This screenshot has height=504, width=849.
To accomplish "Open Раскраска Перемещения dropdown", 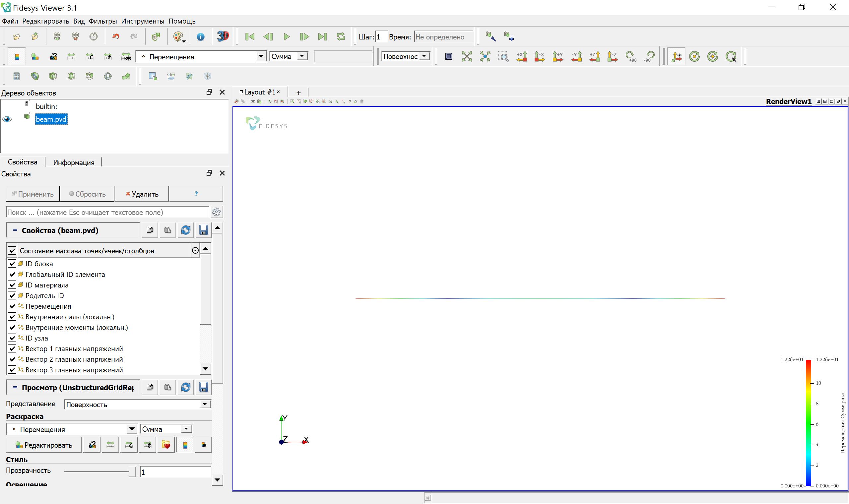I will coord(72,429).
